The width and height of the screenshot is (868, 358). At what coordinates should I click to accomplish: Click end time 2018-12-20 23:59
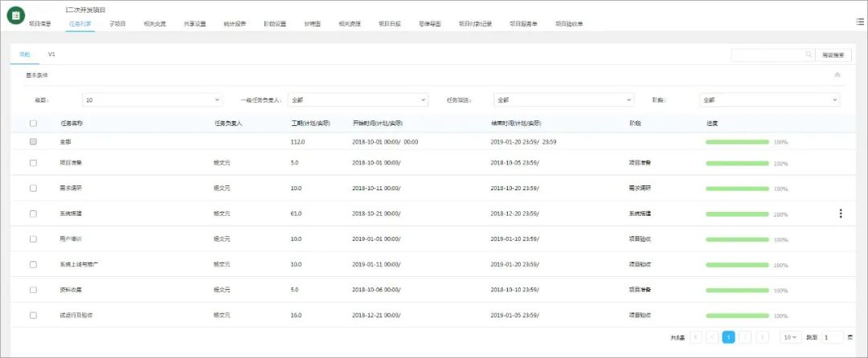514,214
